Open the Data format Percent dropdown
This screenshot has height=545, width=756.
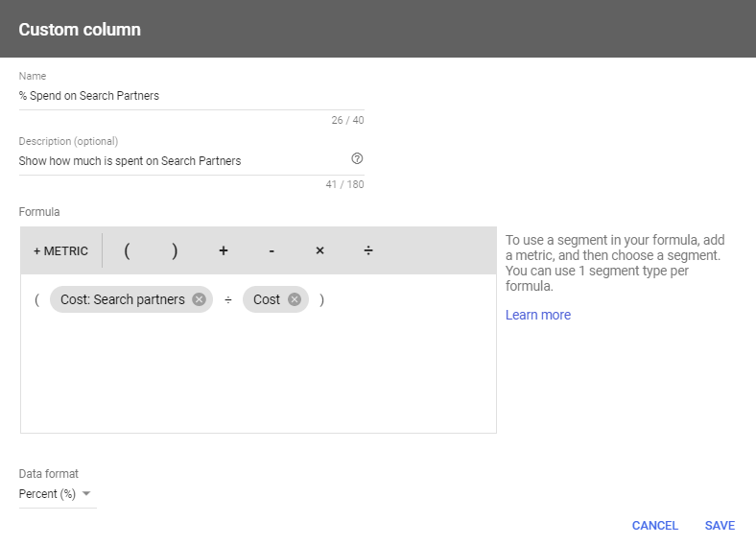click(x=55, y=494)
